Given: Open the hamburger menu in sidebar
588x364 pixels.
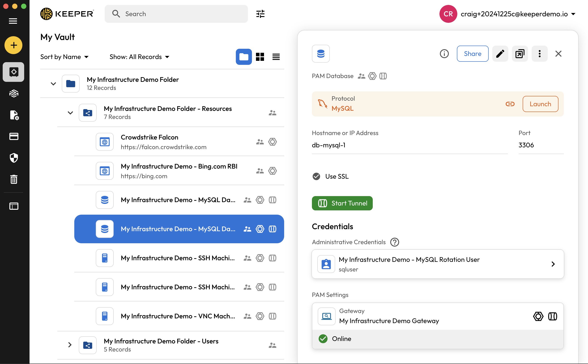Looking at the screenshot, I should click(x=13, y=21).
